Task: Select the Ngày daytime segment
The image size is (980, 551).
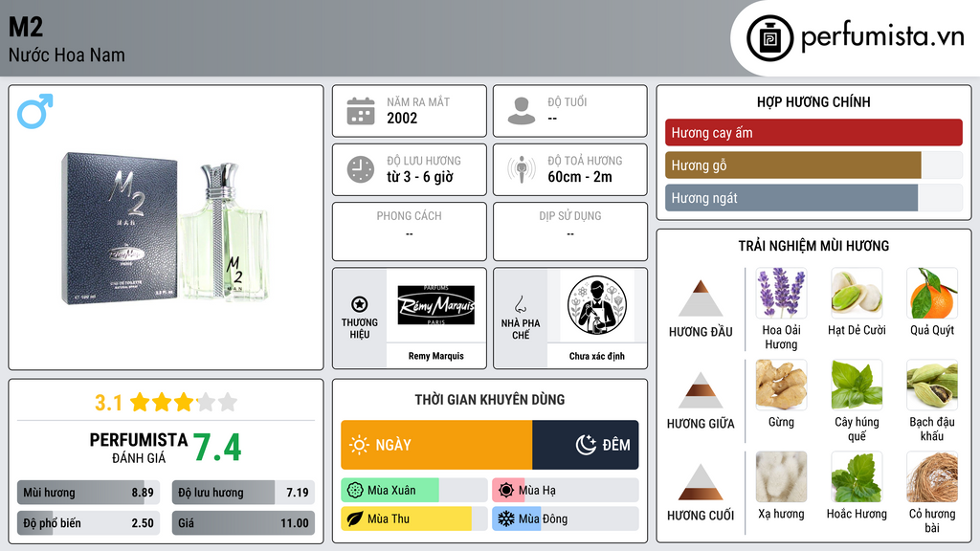Action: click(x=436, y=445)
